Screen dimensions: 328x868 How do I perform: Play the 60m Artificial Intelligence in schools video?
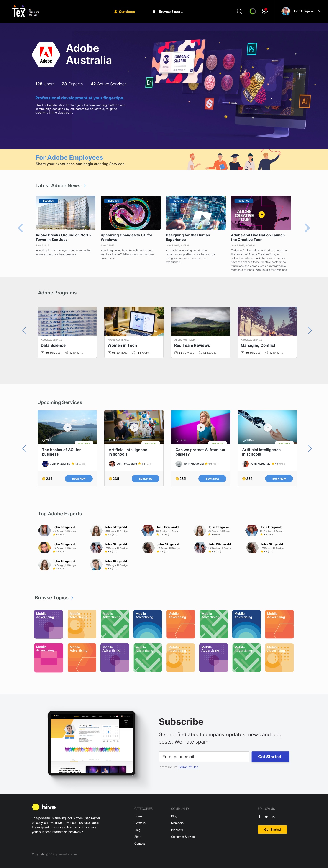(134, 427)
